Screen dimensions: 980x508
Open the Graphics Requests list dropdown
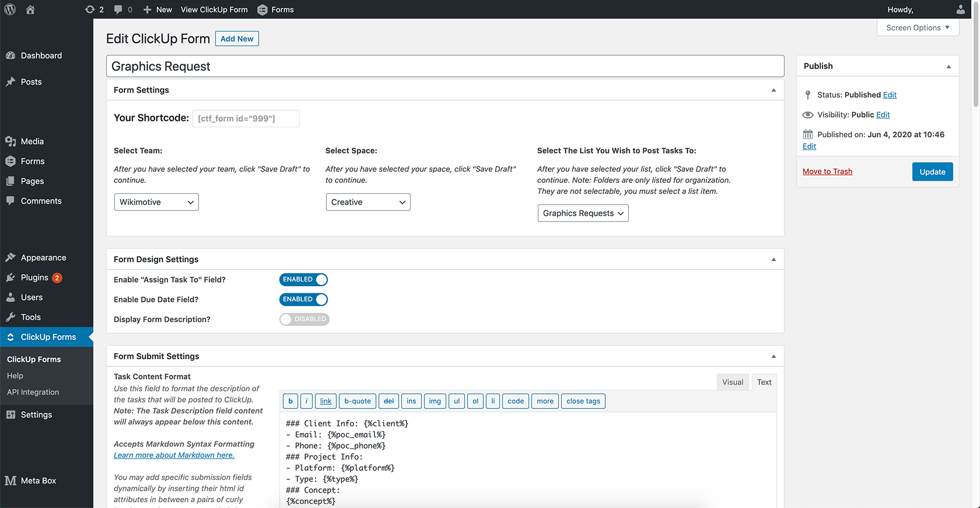583,213
